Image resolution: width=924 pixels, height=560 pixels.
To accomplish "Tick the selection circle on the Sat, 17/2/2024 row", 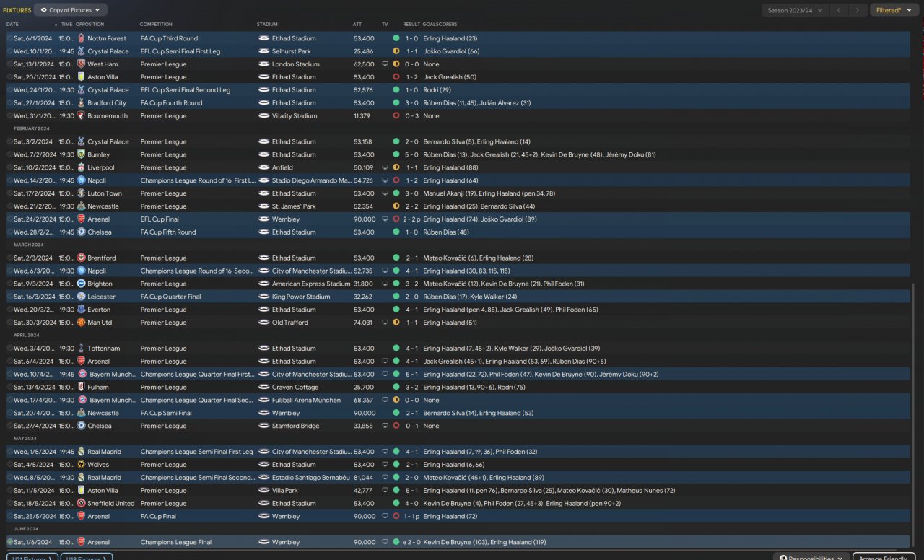I will coord(9,193).
